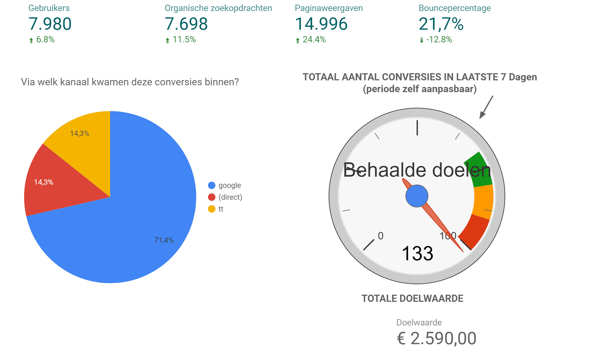
Task: Click the Doelwaarde scorecard label
Action: tap(419, 322)
